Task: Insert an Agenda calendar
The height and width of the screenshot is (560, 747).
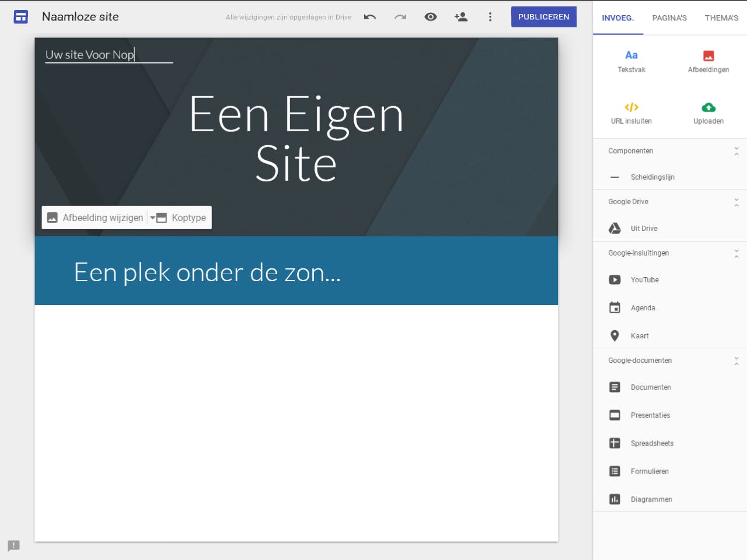Action: (x=643, y=307)
